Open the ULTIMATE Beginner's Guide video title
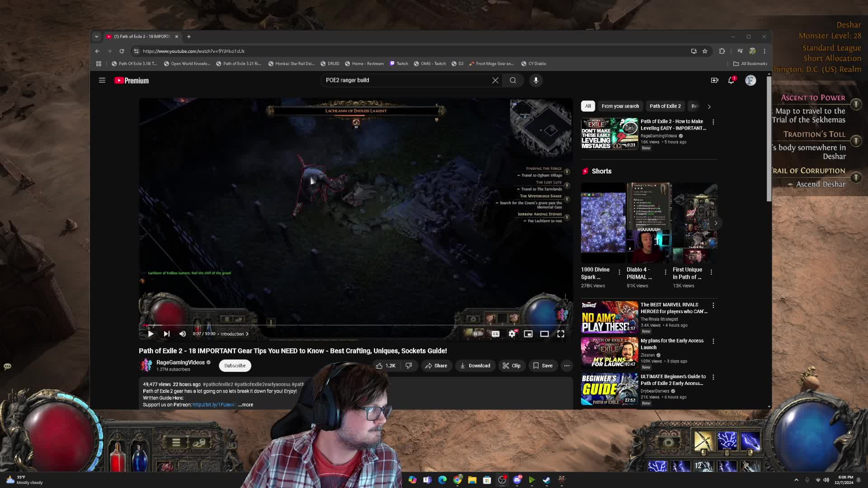The height and width of the screenshot is (488, 868). [673, 380]
